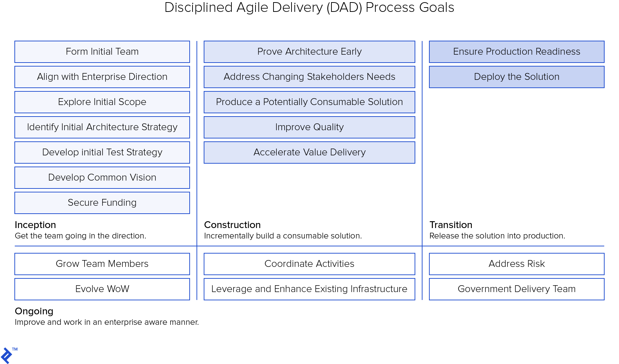Click Identify Initial Architecture Strategy box
The width and height of the screenshot is (619, 364).
click(102, 127)
